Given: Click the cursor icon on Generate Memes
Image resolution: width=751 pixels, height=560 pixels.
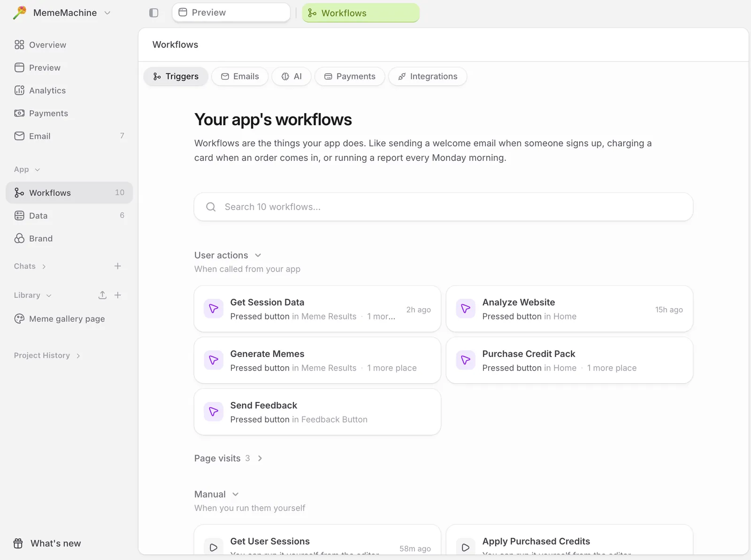Looking at the screenshot, I should click(x=214, y=360).
